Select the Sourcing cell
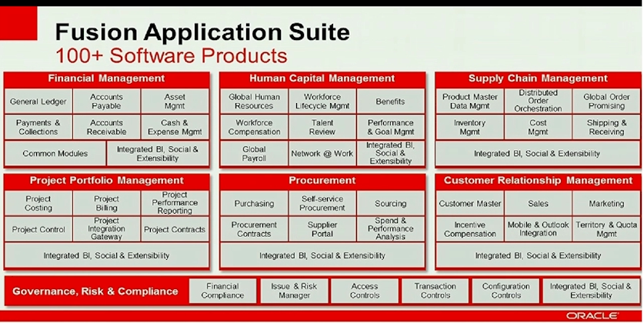Screen dimensions: 644x323 [390, 203]
